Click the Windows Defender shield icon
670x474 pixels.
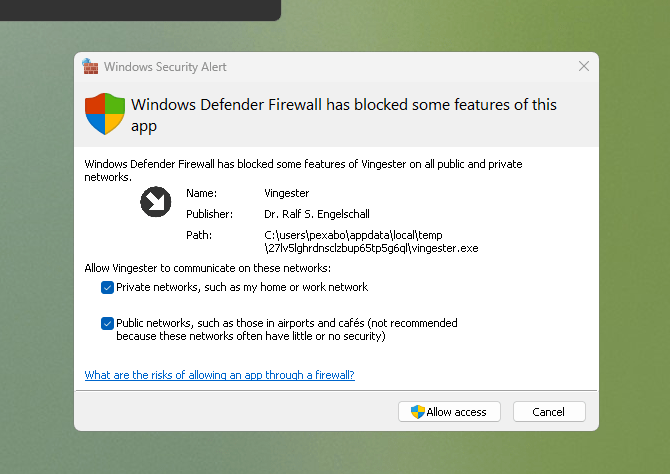105,114
